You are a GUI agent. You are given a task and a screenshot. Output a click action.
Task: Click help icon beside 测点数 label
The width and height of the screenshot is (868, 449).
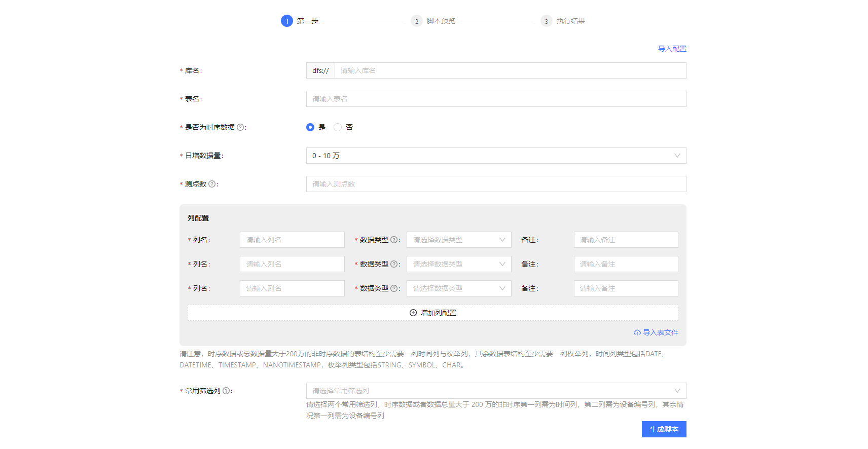[212, 184]
